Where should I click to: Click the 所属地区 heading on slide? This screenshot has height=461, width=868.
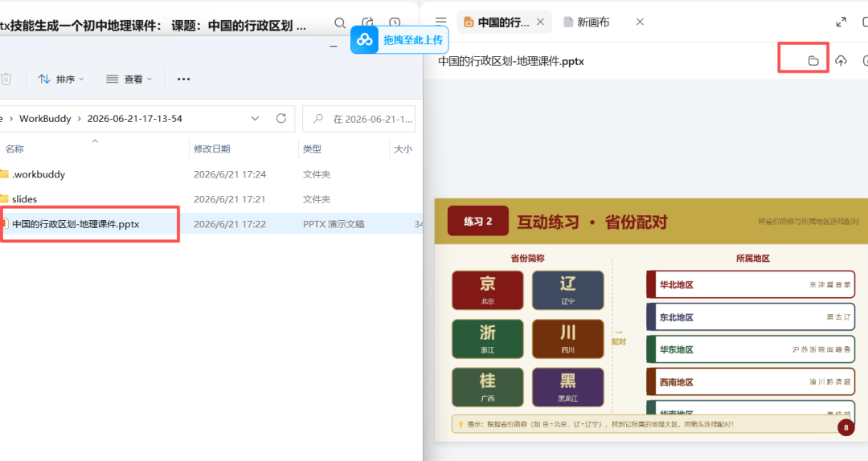[753, 259]
